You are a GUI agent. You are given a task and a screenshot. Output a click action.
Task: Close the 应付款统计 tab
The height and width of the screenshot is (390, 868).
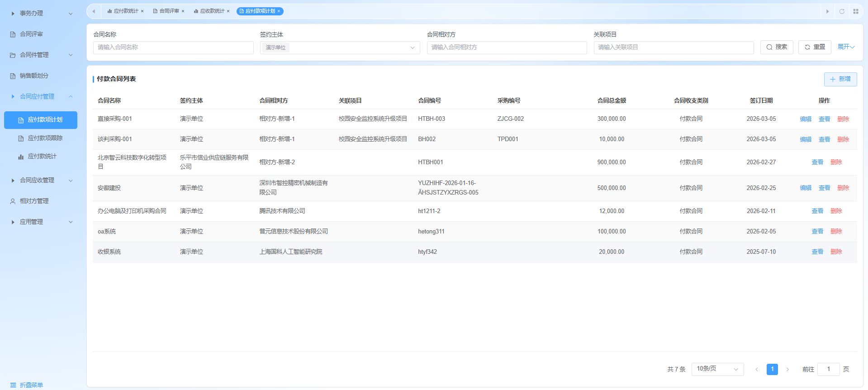142,11
